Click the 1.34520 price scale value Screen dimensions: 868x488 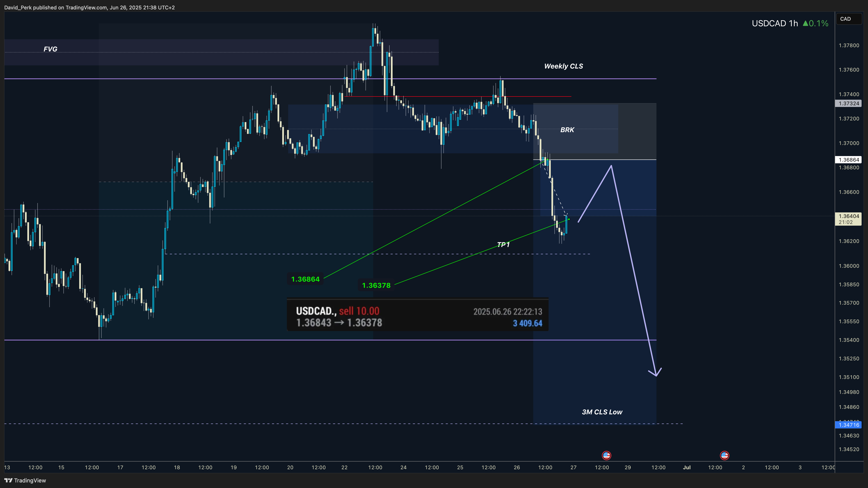click(849, 449)
